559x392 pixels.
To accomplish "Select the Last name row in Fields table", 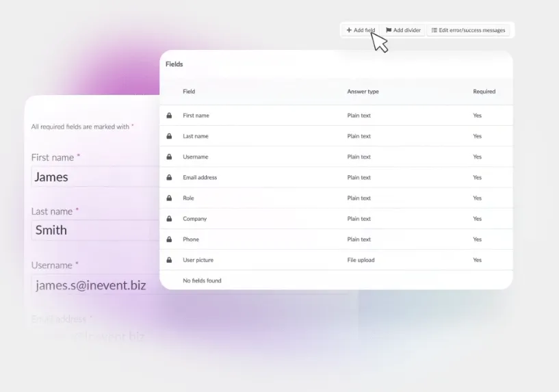I will pyautogui.click(x=336, y=136).
